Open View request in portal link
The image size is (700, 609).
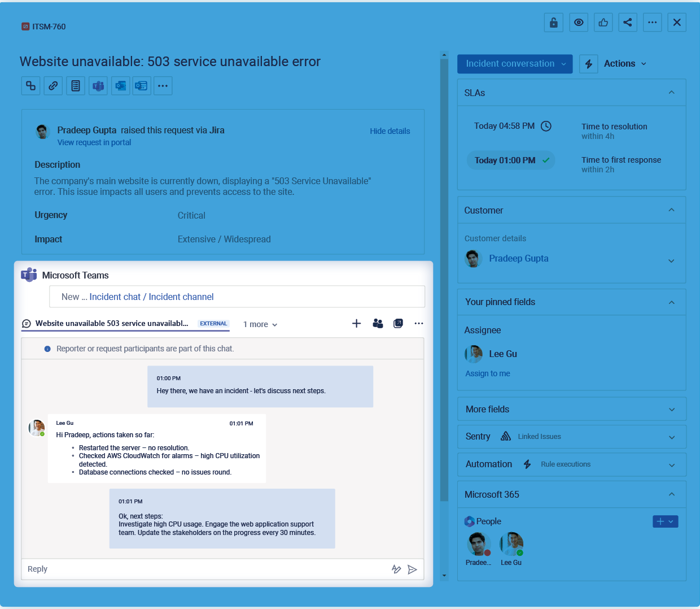(94, 142)
